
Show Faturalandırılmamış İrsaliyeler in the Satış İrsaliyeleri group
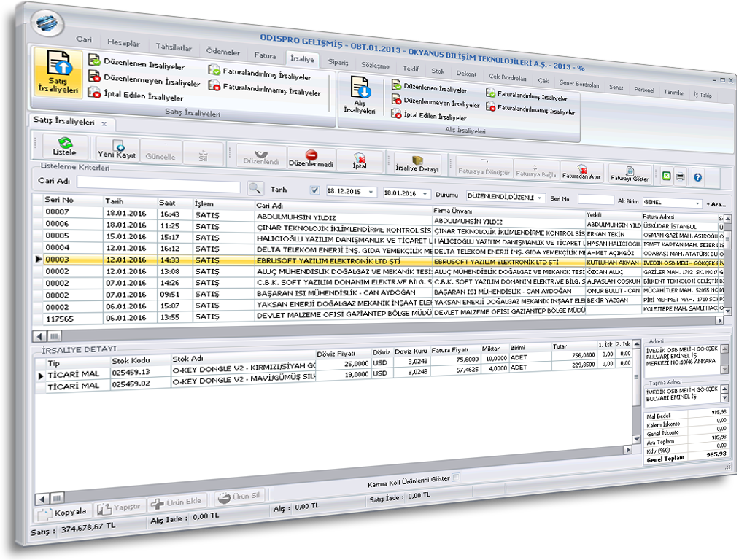(265, 89)
